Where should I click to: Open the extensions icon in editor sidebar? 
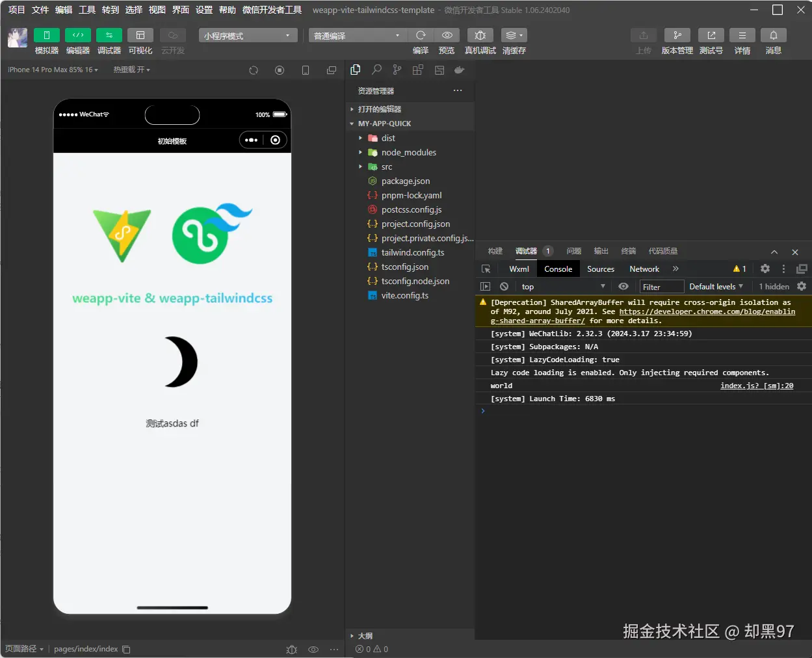pyautogui.click(x=418, y=70)
